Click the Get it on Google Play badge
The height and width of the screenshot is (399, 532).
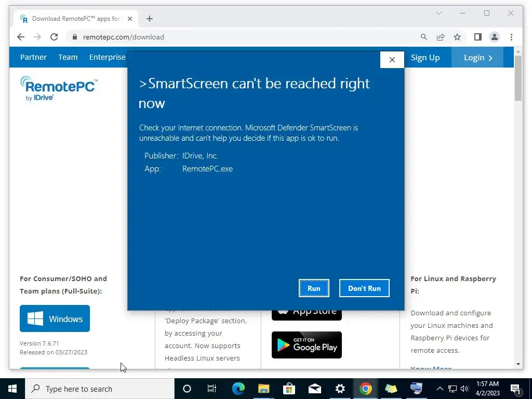tap(307, 345)
